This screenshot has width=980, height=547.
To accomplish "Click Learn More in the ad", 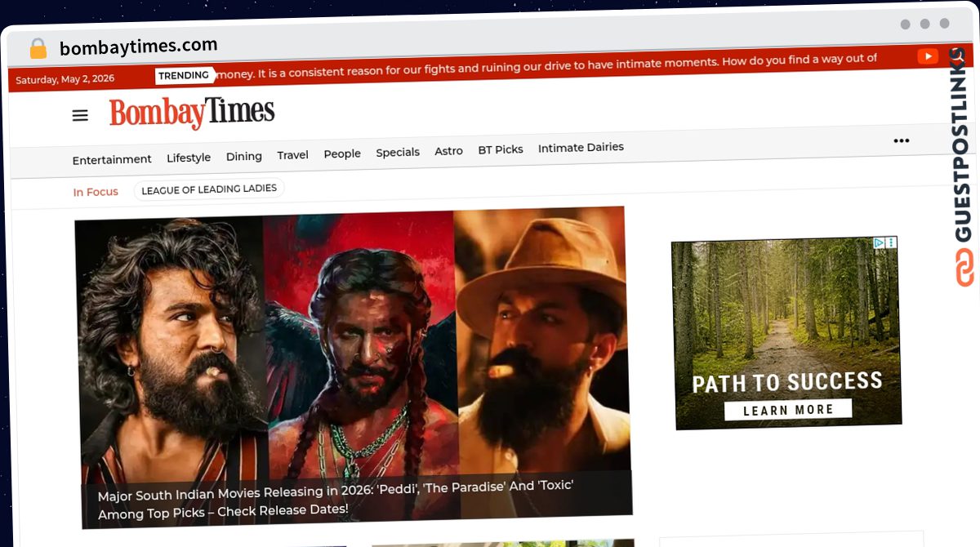I will (788, 410).
